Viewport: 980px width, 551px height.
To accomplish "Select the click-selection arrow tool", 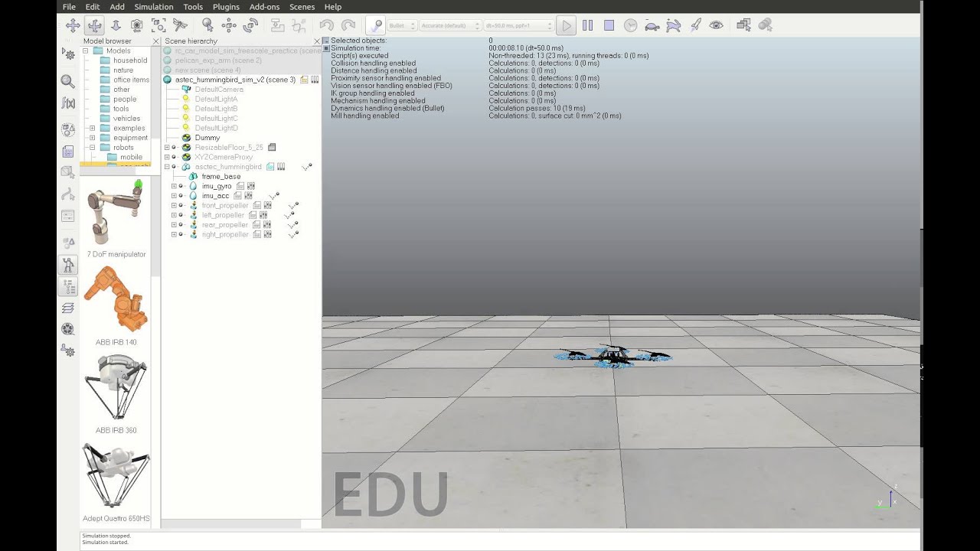I will [x=207, y=25].
